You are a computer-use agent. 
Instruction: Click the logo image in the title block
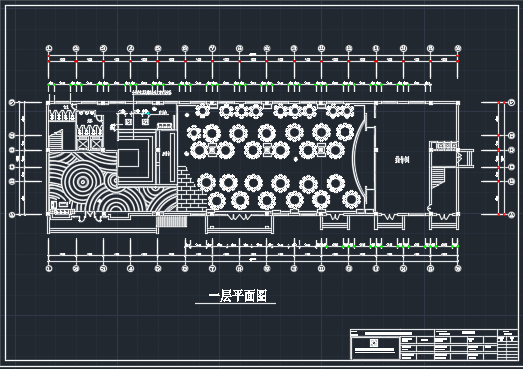[374, 343]
